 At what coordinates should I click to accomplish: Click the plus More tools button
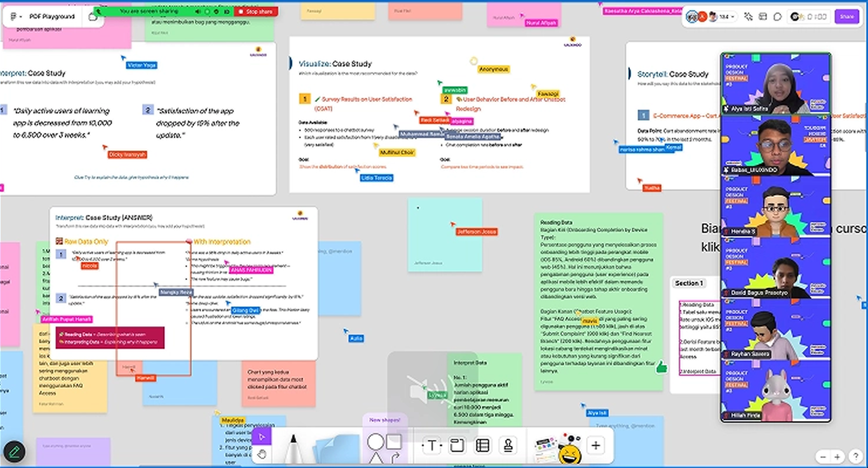pos(596,445)
